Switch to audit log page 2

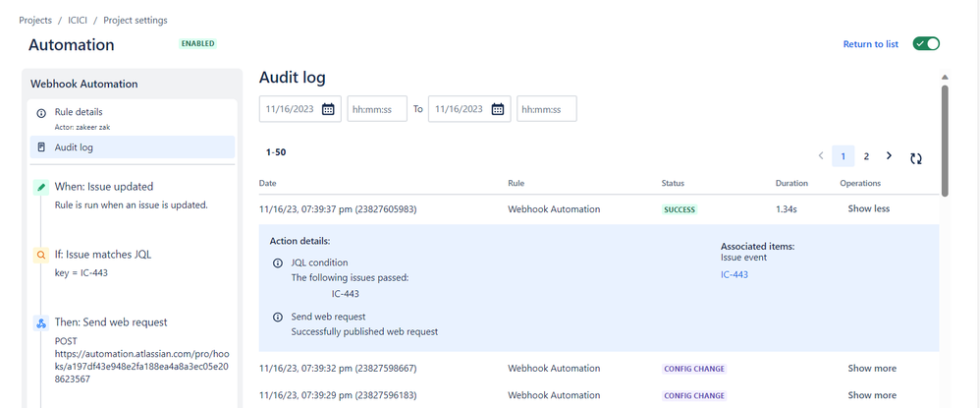pos(866,156)
